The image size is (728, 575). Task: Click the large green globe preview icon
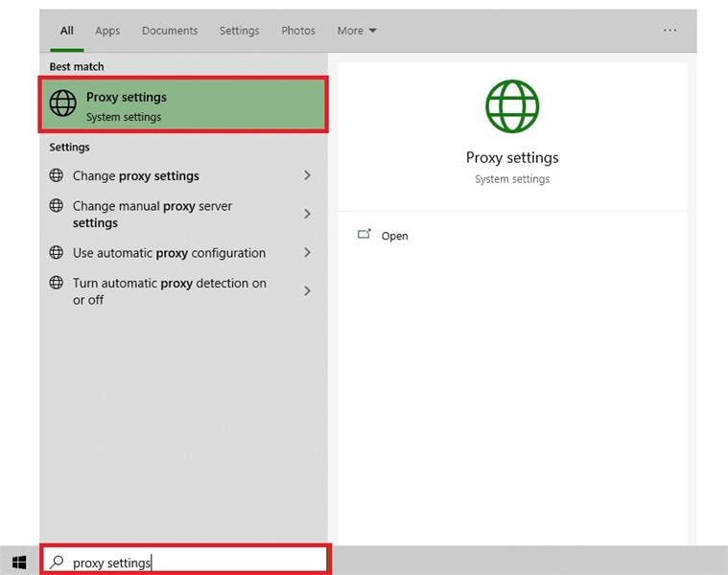[512, 105]
